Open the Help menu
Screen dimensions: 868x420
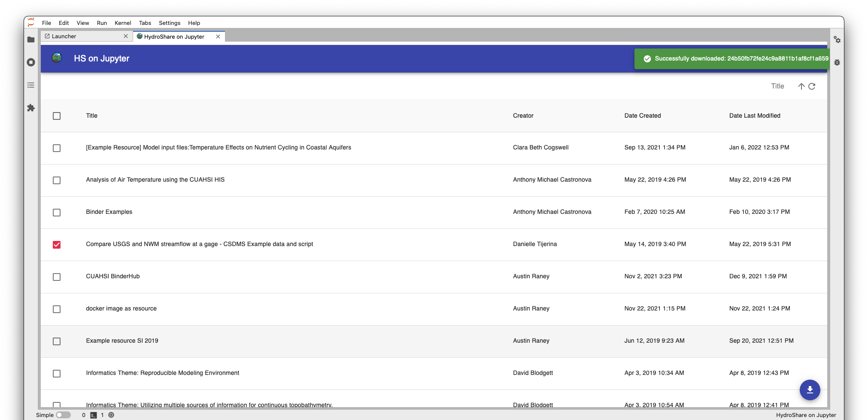tap(194, 23)
